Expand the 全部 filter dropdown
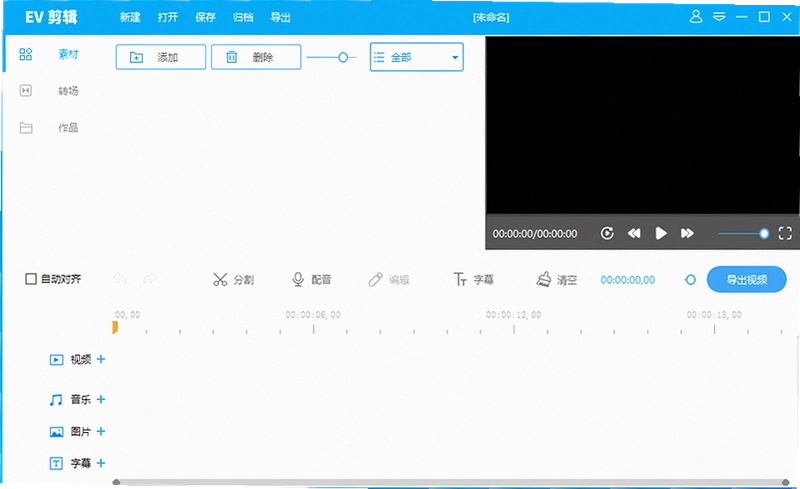 point(416,57)
